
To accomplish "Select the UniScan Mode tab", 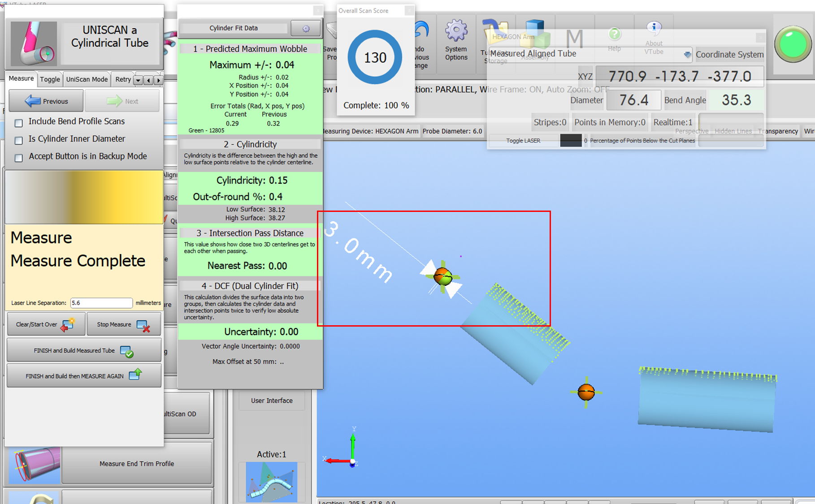I will (87, 79).
